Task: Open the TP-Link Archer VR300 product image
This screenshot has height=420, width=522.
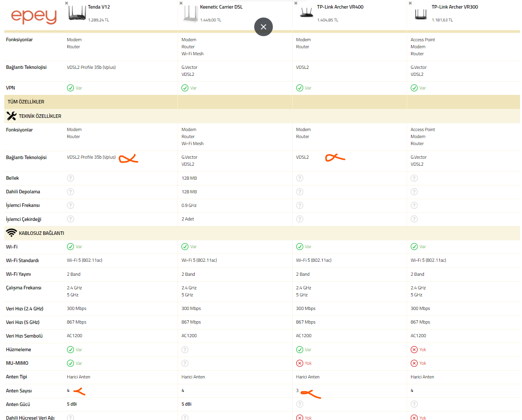Action: click(x=421, y=14)
